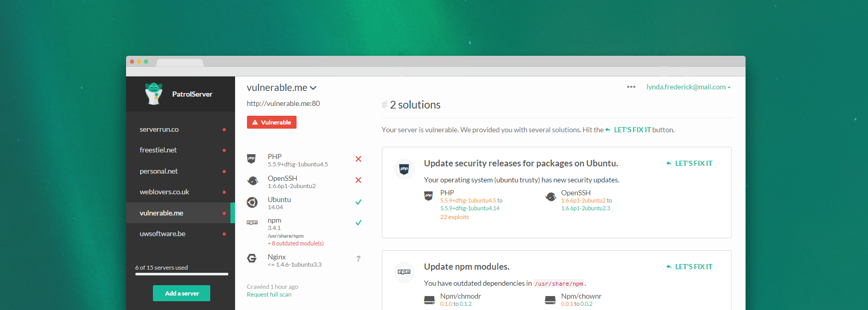Click the /usr/share/npm path under npm 3.4.1
Screen dimensions: 868x310
(x=285, y=236)
